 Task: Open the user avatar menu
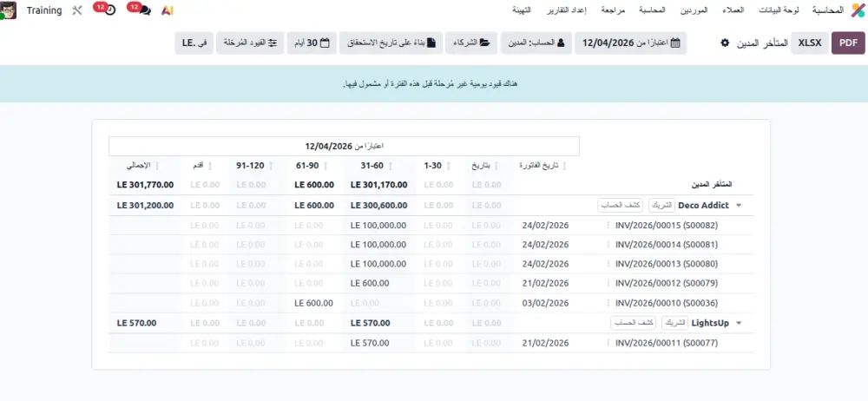coord(9,10)
